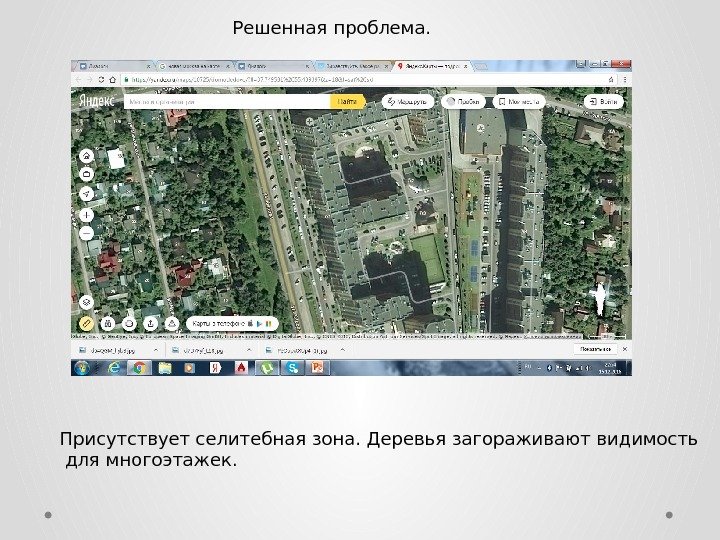Click the browser address bar URL
The width and height of the screenshot is (720, 540).
pyautogui.click(x=253, y=79)
